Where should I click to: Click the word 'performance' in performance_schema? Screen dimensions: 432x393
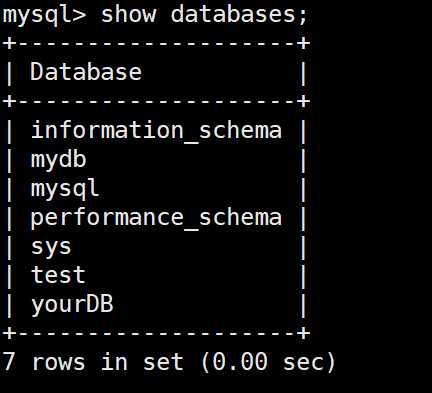[x=107, y=218]
